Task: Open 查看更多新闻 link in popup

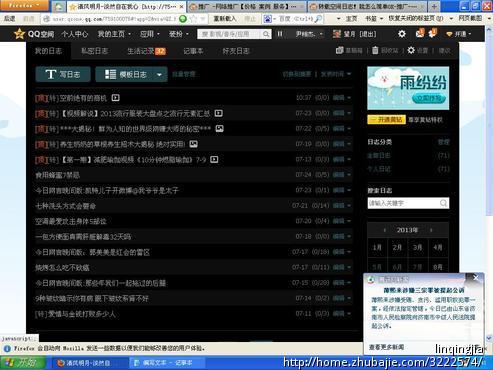Action: click(387, 347)
